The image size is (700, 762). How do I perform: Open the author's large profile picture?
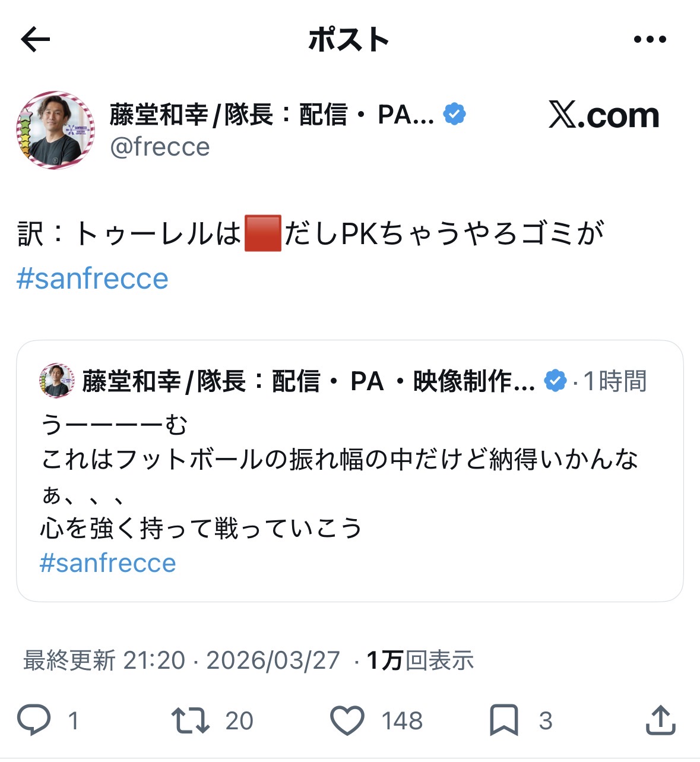coord(55,130)
